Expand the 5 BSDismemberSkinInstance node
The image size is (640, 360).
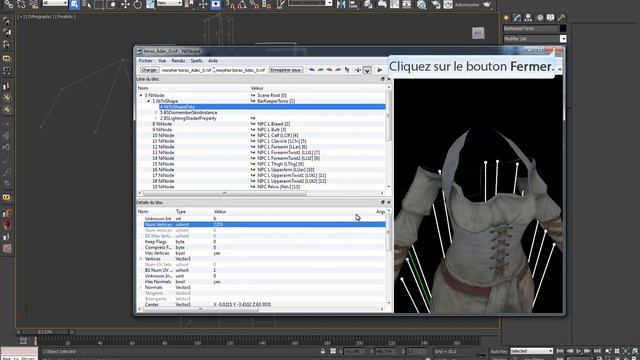(x=156, y=112)
